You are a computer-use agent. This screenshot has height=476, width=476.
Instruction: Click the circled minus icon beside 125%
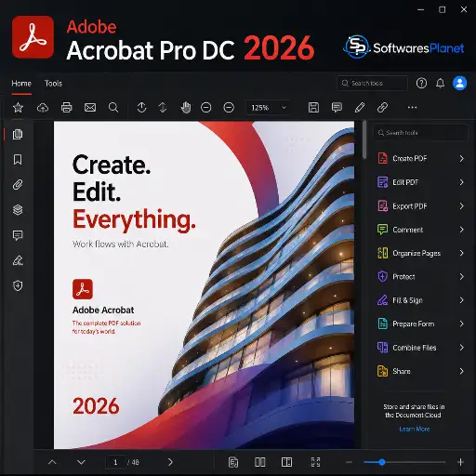coord(229,108)
